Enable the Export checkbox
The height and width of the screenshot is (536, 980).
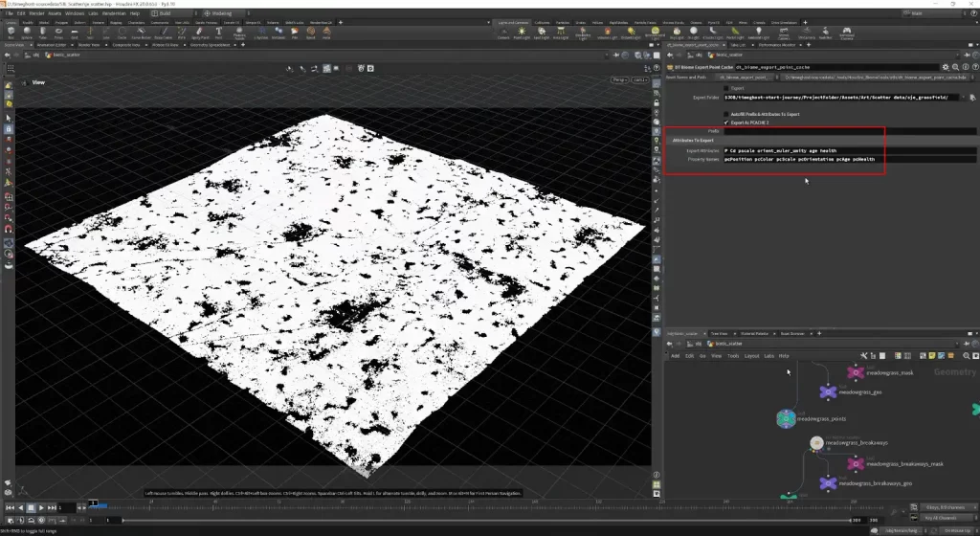pyautogui.click(x=726, y=87)
